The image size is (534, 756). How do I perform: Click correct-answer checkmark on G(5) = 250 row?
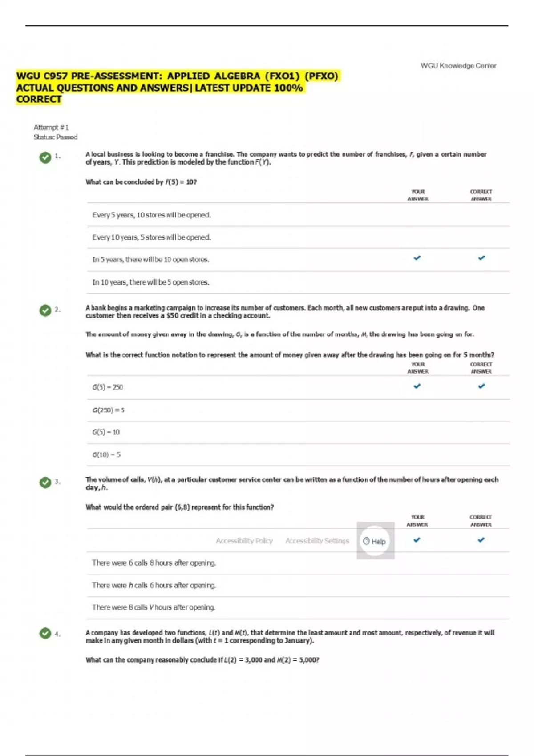point(481,386)
